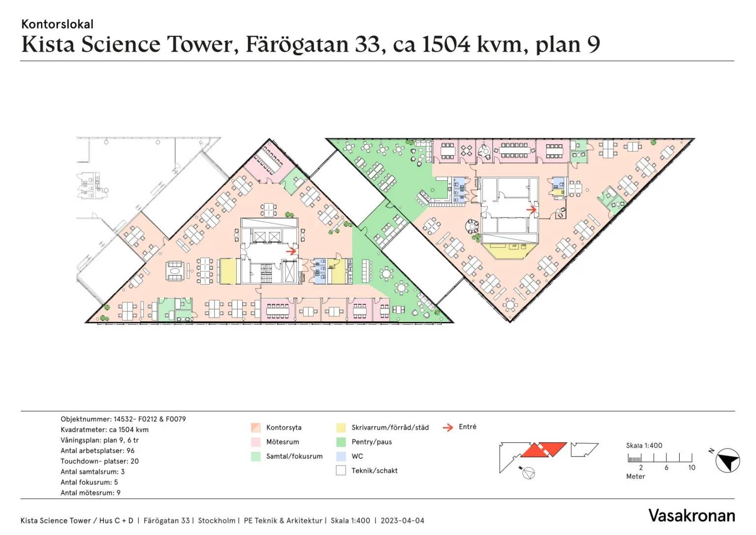Click 'Antal mötesrum: 9'
756x535 pixels.
click(91, 493)
